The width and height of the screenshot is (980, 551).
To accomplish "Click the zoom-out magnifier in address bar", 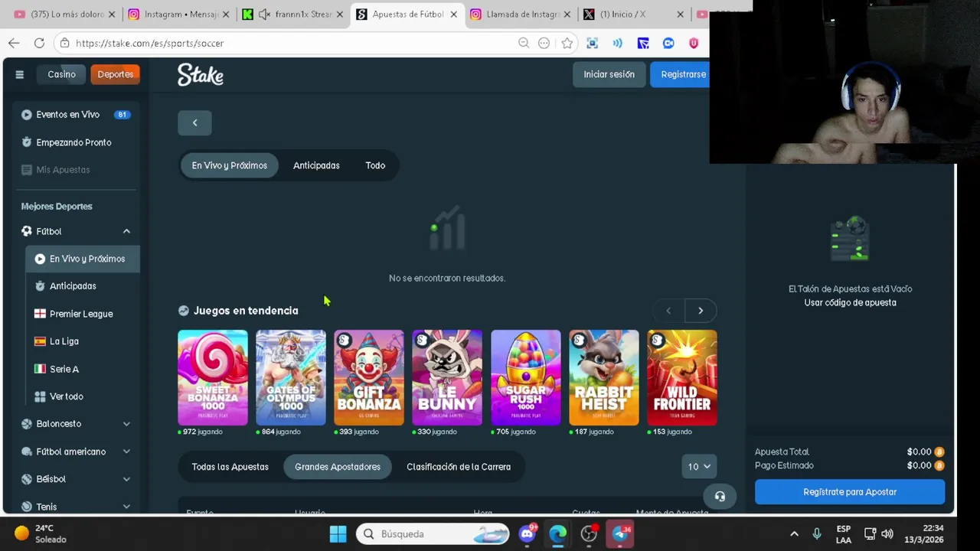I will tap(524, 43).
